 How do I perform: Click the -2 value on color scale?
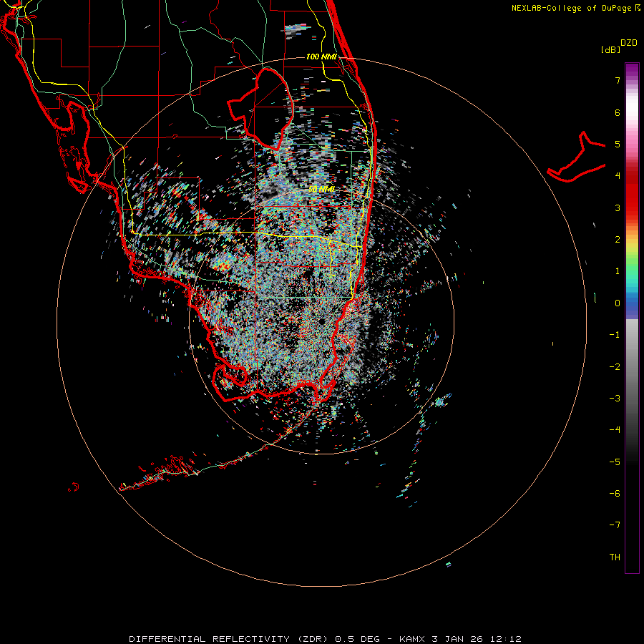tap(615, 366)
